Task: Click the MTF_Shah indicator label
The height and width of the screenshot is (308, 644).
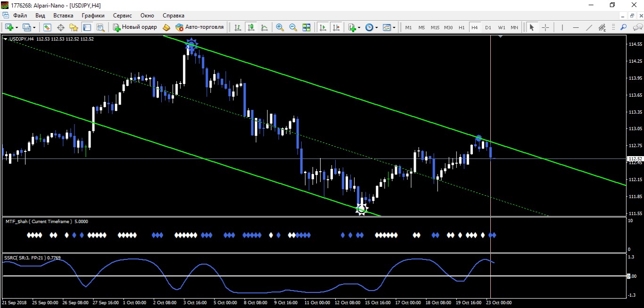Action: [x=46, y=221]
